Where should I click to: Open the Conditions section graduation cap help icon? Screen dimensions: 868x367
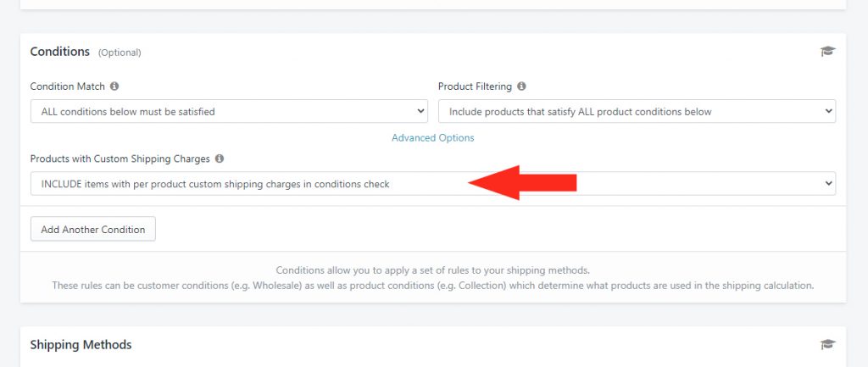coord(827,52)
